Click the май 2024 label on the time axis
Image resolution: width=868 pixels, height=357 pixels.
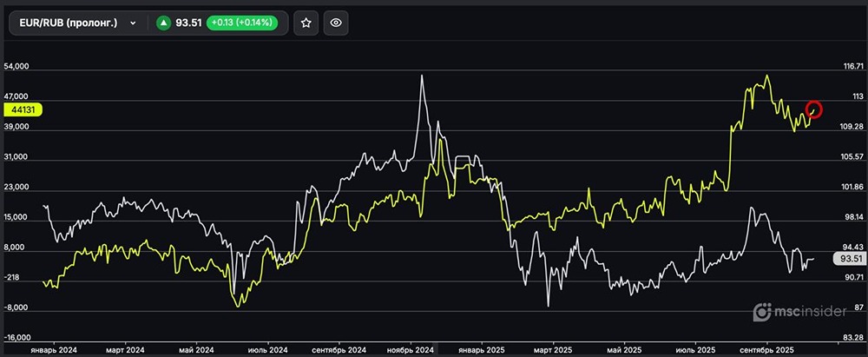point(197,350)
